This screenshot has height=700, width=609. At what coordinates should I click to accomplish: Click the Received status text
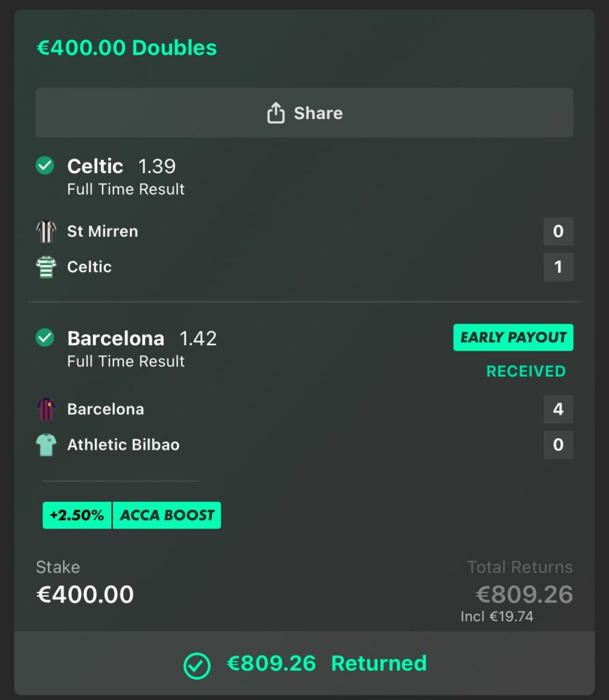[x=526, y=372]
